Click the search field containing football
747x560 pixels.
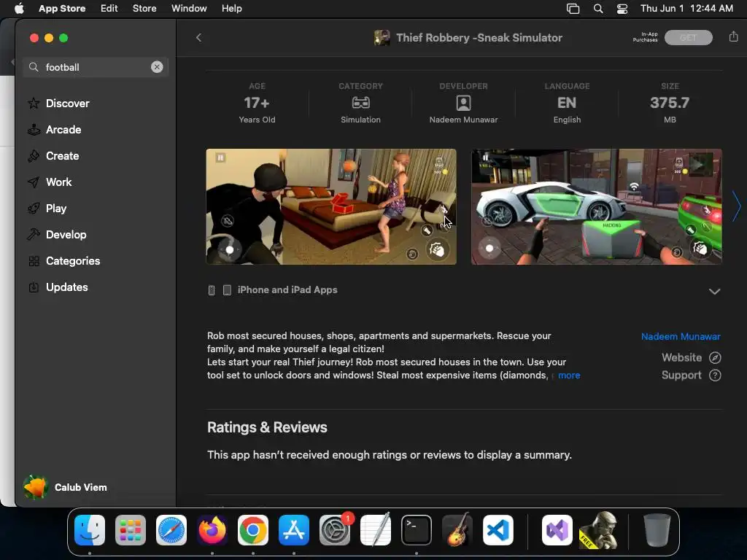click(96, 67)
